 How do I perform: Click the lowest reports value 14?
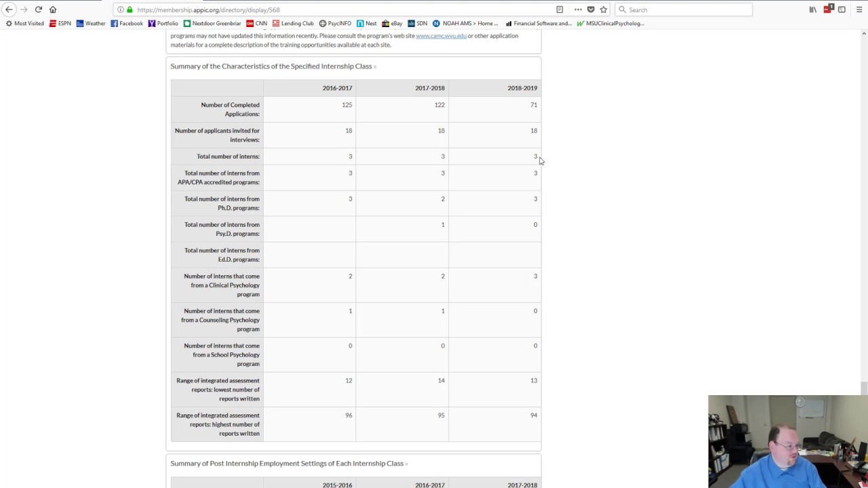point(441,381)
